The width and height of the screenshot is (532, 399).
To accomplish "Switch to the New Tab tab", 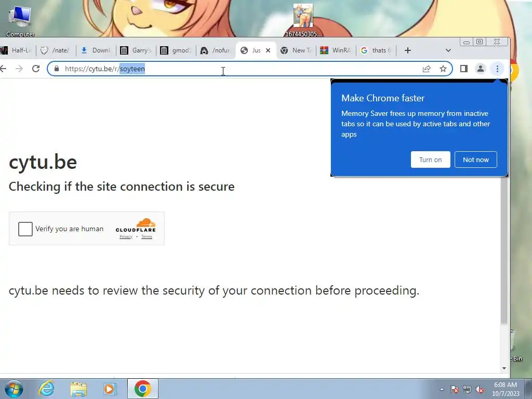I will (x=296, y=50).
